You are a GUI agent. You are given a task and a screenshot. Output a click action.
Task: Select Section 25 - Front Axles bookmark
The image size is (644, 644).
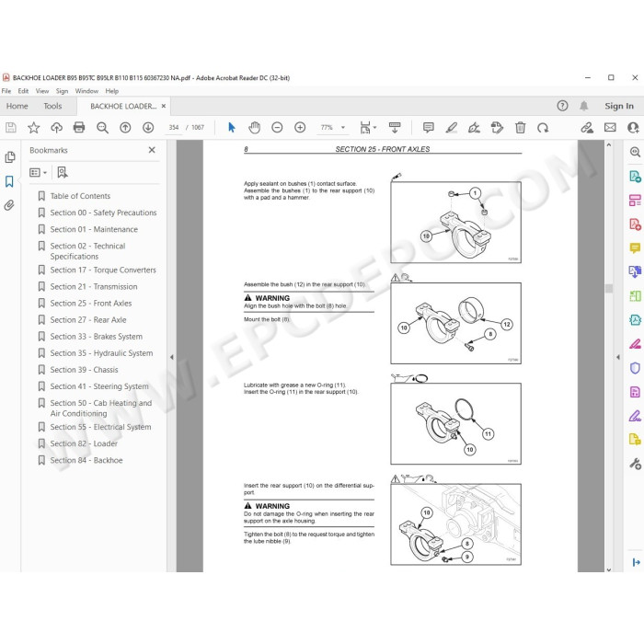click(91, 303)
